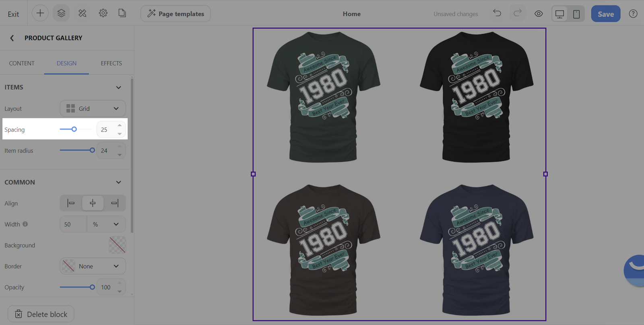Image resolution: width=644 pixels, height=325 pixels.
Task: Open the help question mark icon
Action: coord(633,14)
